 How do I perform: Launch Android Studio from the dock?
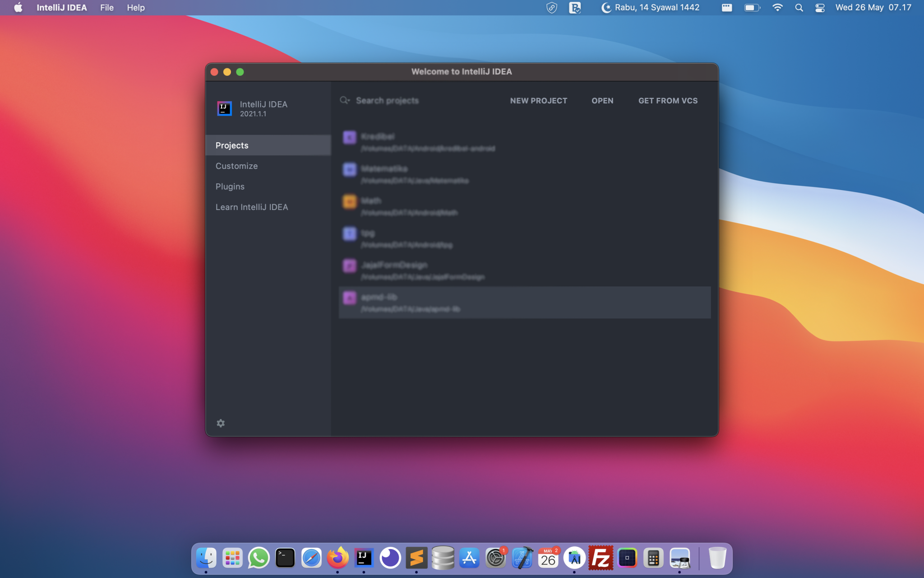[574, 558]
